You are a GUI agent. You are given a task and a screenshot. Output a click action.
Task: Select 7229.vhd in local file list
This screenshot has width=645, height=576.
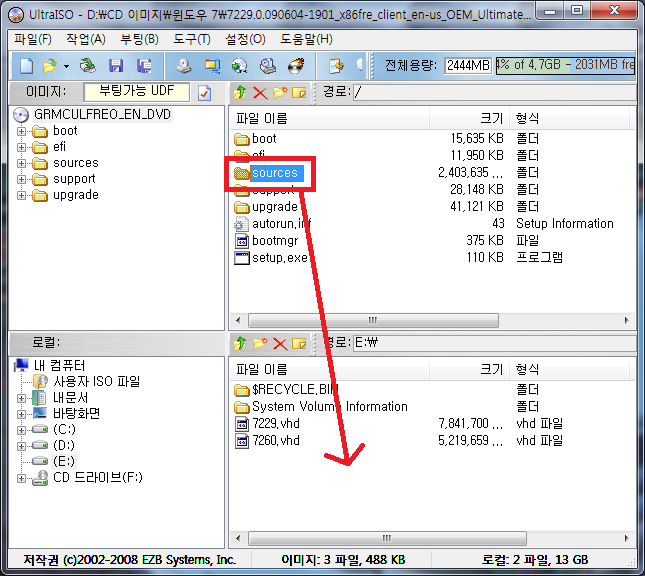click(x=276, y=423)
